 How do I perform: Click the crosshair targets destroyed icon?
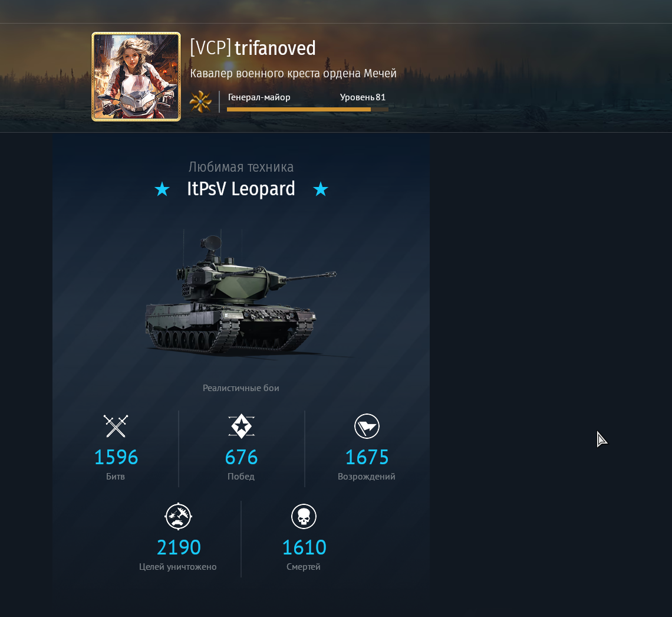tap(178, 516)
